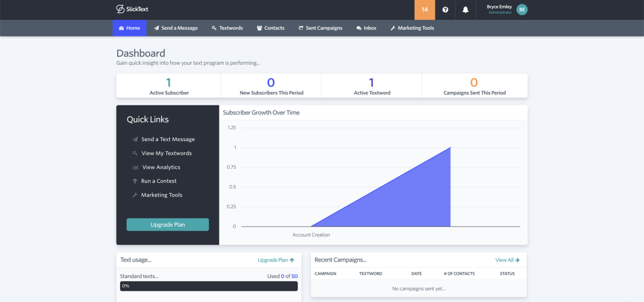This screenshot has width=644, height=302.
Task: Open the help question mark icon
Action: (445, 10)
